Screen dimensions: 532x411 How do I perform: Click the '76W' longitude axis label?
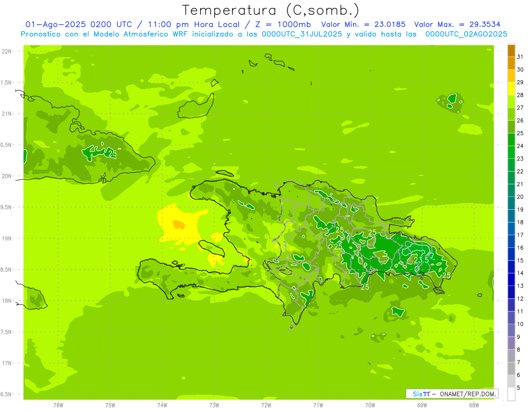coord(58,405)
